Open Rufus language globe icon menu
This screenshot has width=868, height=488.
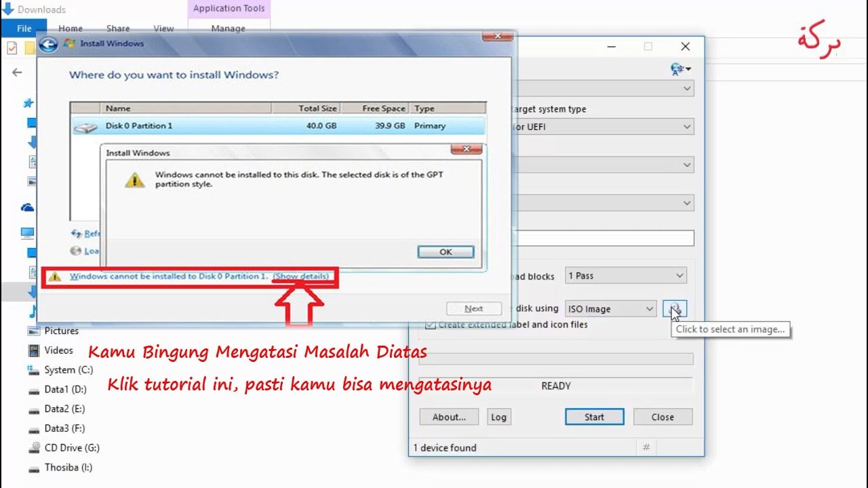pos(680,69)
